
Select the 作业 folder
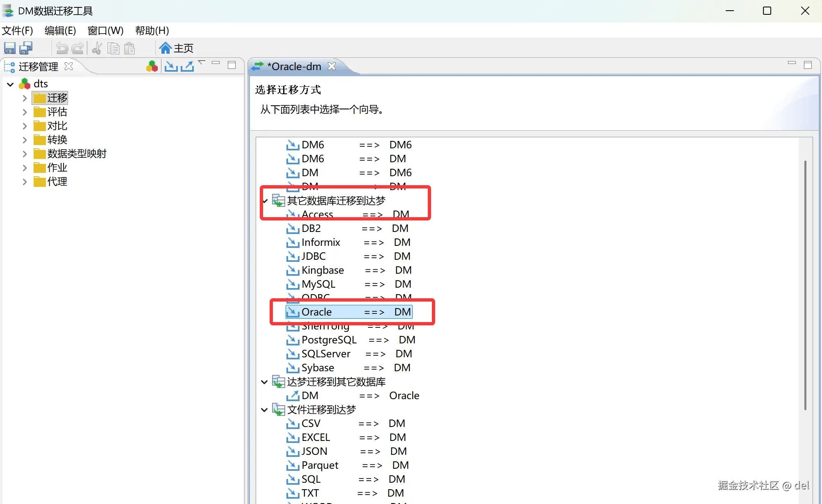coord(50,168)
